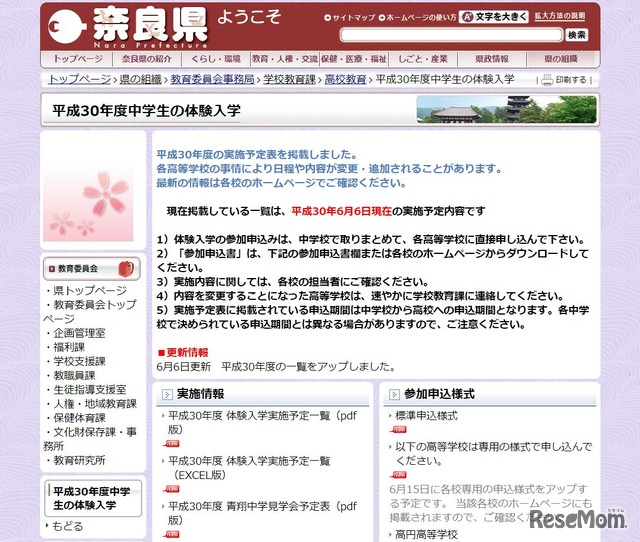
Task: Click 平成30年度中学生の体験入学 sidebar box
Action: coord(93,498)
